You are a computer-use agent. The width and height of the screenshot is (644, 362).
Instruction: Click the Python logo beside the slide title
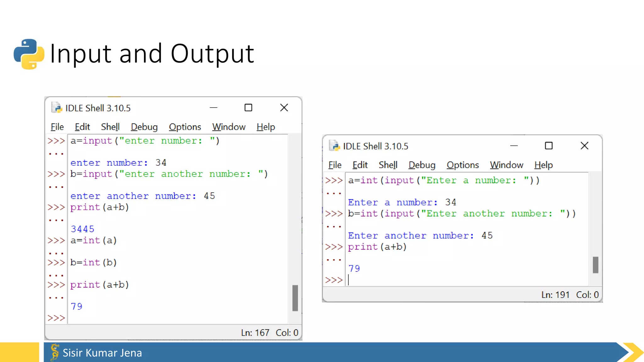point(29,54)
